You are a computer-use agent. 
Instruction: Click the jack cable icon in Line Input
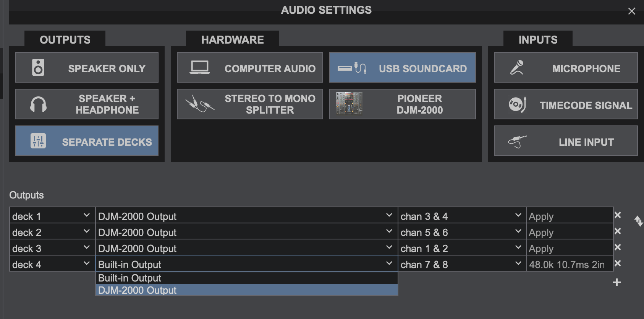pyautogui.click(x=517, y=142)
